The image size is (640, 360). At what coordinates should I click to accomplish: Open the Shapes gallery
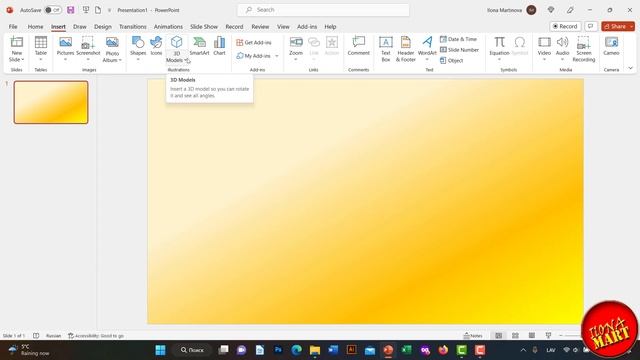(x=138, y=49)
